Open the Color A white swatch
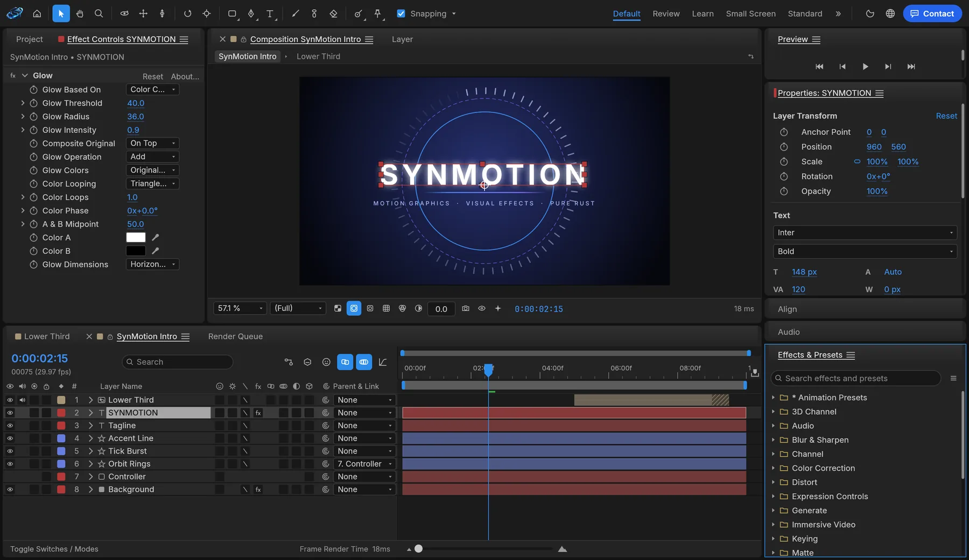969x560 pixels. 136,237
